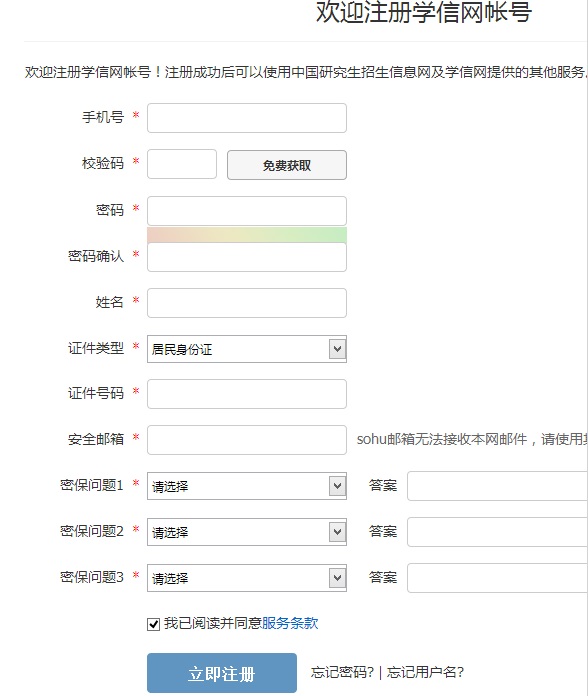Click the 安全邮箱 email input field

click(x=247, y=440)
